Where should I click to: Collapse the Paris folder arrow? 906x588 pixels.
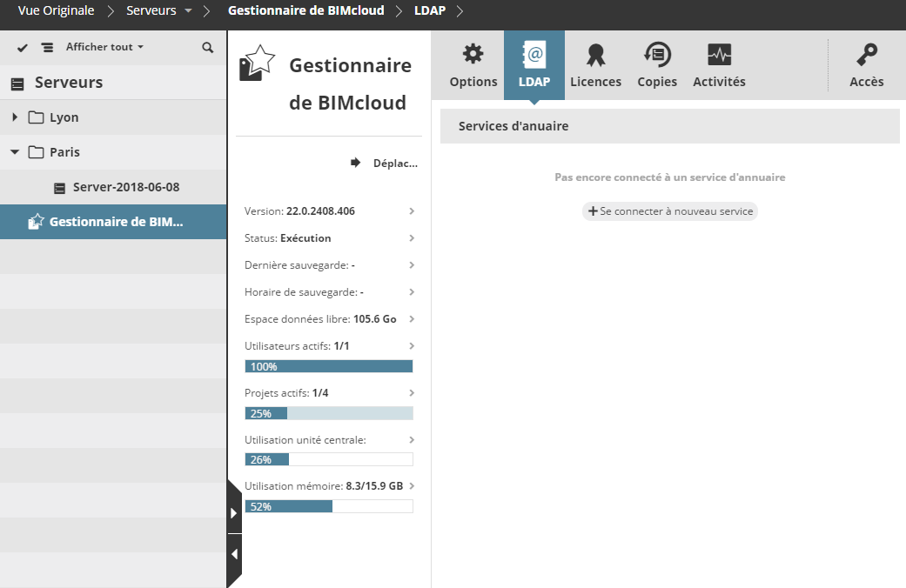pos(15,152)
